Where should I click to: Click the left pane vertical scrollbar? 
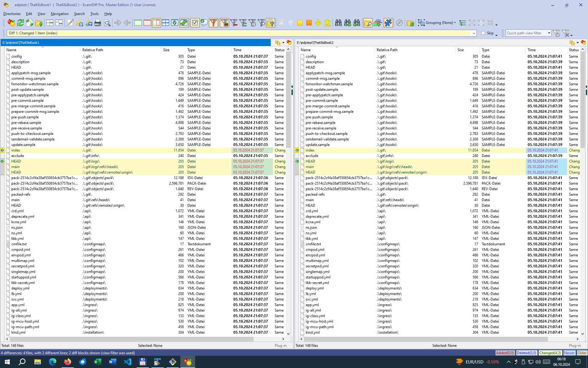click(x=288, y=100)
